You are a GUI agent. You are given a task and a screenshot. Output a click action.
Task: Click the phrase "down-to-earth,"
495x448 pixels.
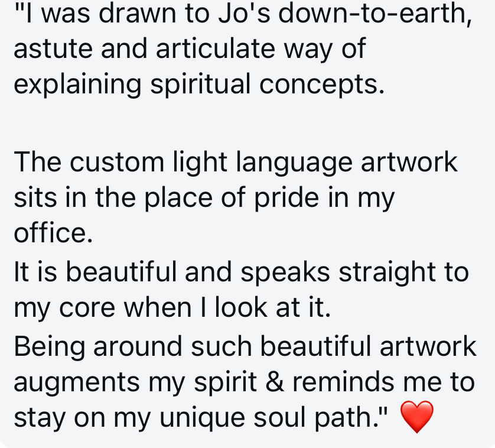pyautogui.click(x=375, y=14)
